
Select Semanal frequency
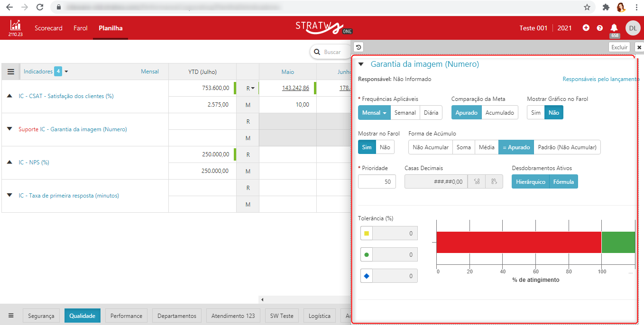coord(405,113)
